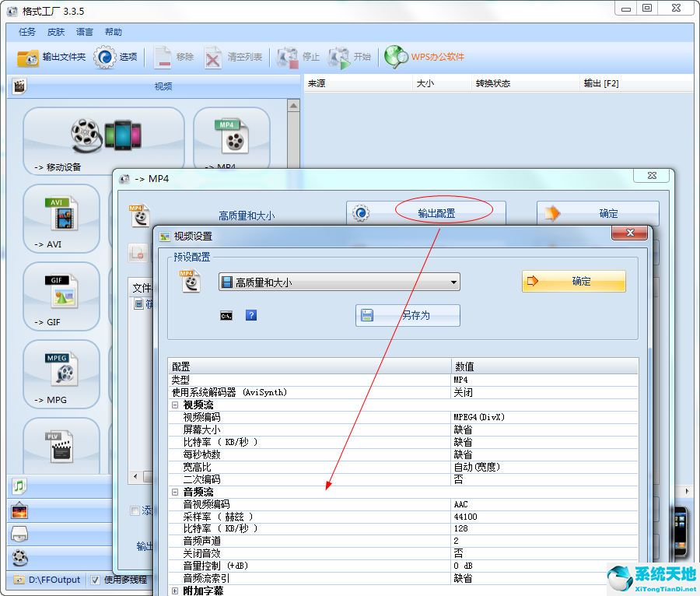Screen dimensions: 700x596
Task: Click the 移除 remove toolbar icon
Action: tap(163, 57)
